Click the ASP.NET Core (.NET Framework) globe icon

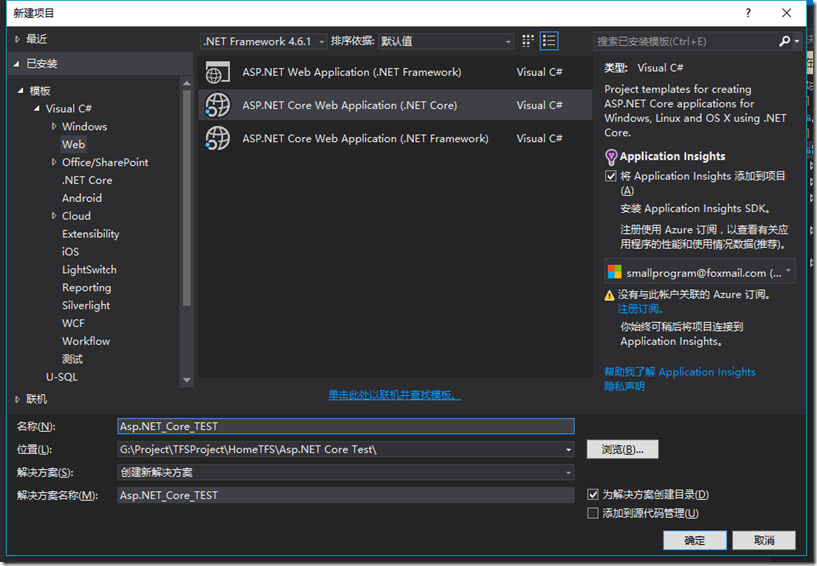coord(217,139)
